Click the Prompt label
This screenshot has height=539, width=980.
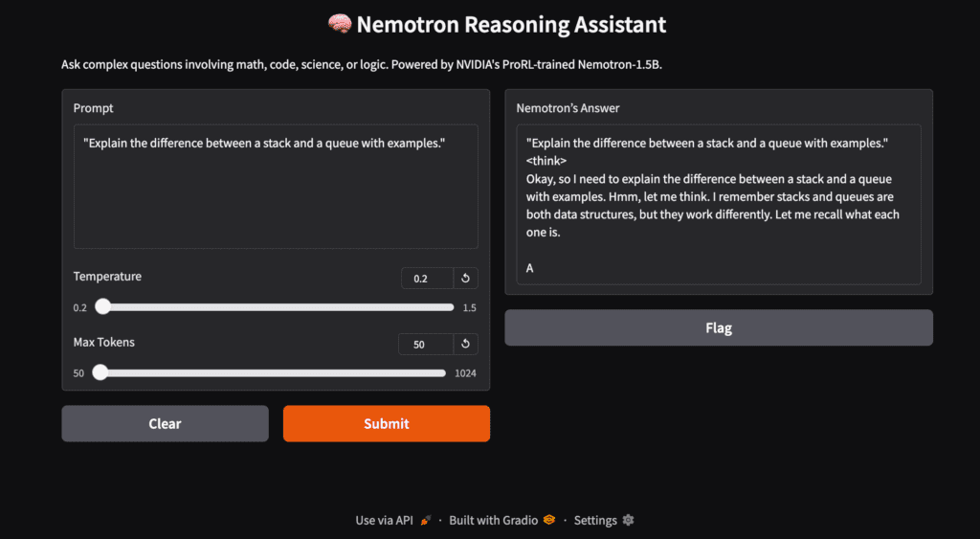(x=93, y=108)
